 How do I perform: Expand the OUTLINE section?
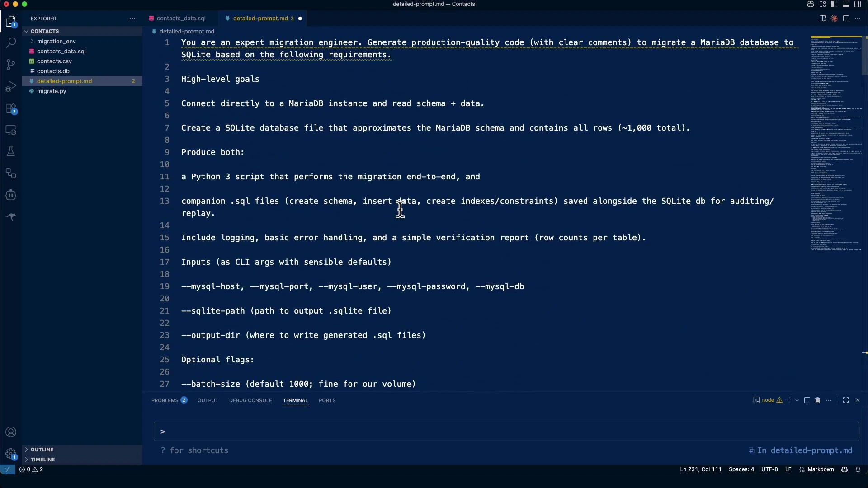[42, 450]
